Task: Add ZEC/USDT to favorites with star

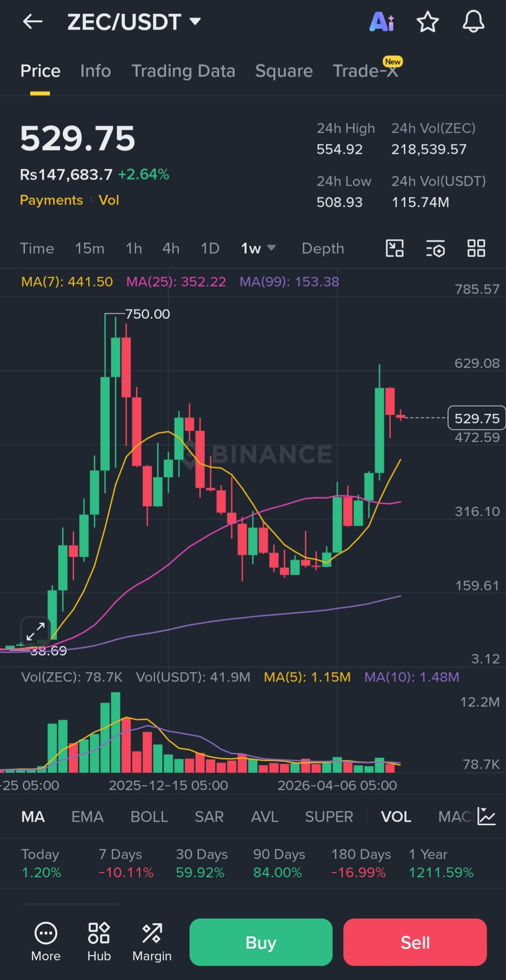Action: [428, 22]
